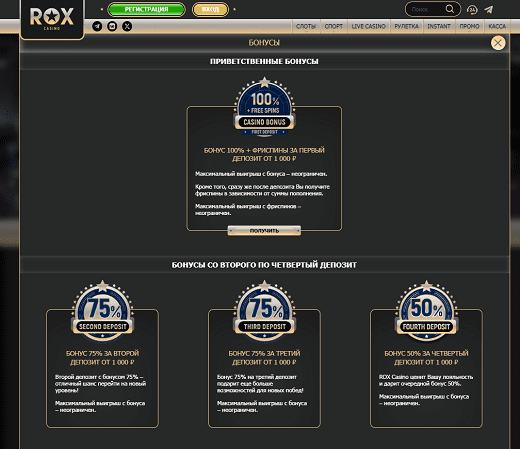The width and height of the screenshot is (520, 449).
Task: Click title Бонус 100% + фриспины за первый депозит
Action: [x=264, y=154]
